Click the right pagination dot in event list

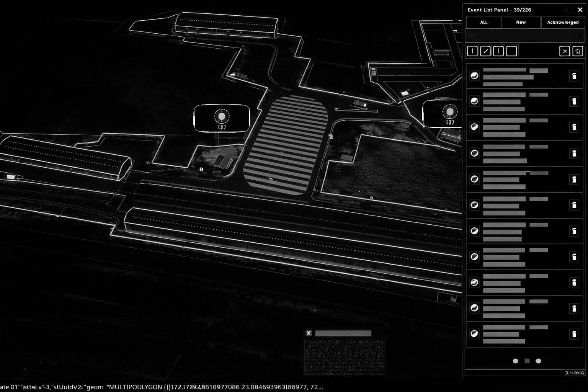(x=538, y=361)
